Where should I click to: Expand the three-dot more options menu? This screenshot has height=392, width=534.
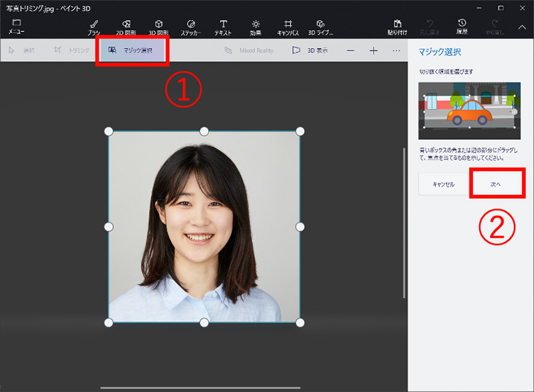396,51
